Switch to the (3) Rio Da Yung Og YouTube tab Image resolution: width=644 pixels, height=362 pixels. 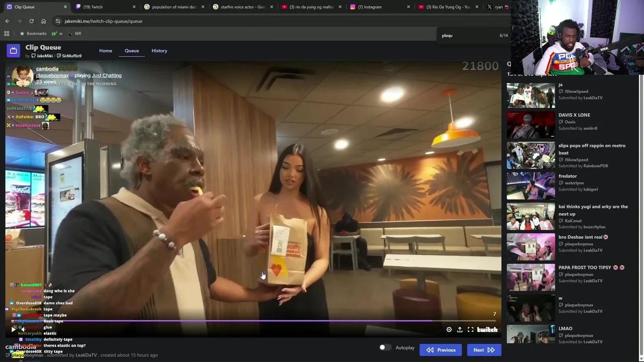pos(448,7)
